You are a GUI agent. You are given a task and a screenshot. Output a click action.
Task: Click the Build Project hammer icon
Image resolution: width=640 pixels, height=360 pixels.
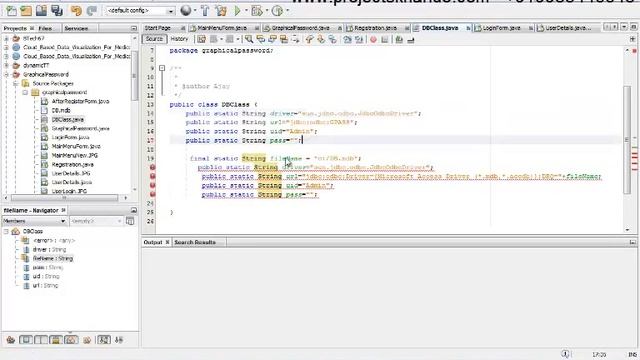[x=205, y=11]
